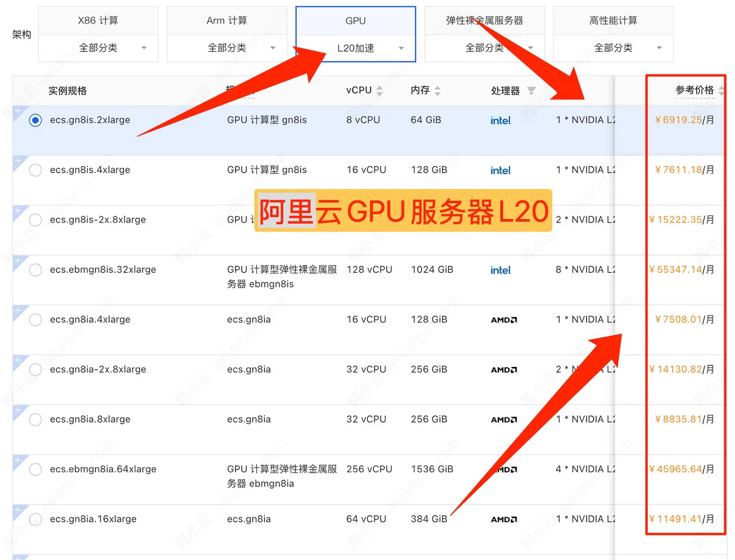The image size is (735, 560).
Task: Open the 全部分类 dropdown under 高性能计算
Action: [x=613, y=48]
